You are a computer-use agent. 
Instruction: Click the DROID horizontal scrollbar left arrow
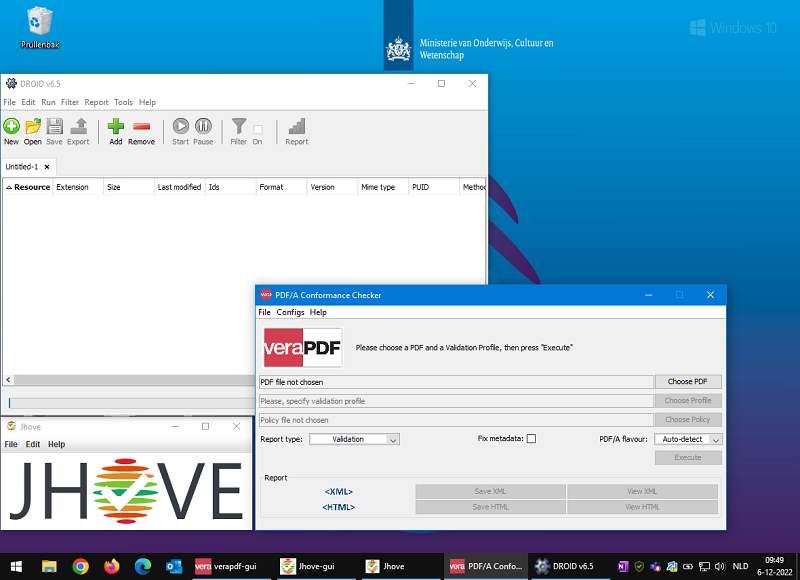[x=8, y=380]
